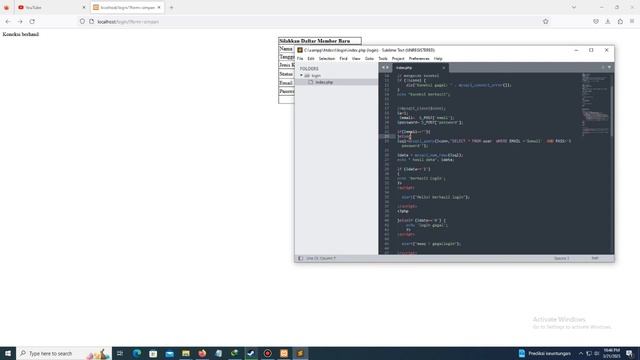
Task: Click the PHP syntax selector in status bar
Action: (x=595, y=258)
